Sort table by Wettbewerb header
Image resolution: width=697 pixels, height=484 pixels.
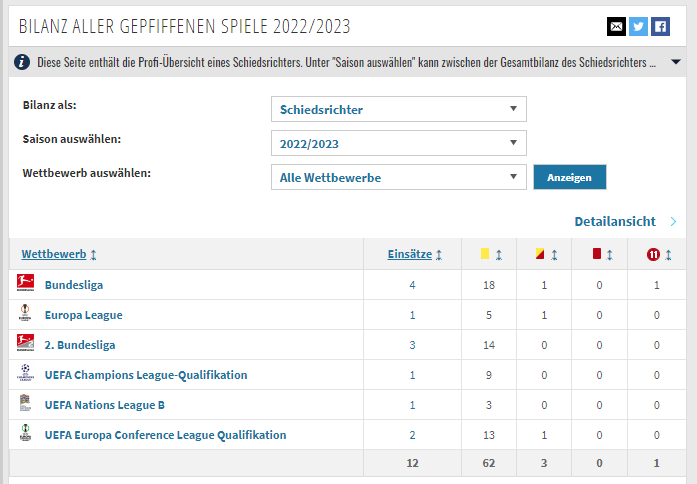(54, 254)
